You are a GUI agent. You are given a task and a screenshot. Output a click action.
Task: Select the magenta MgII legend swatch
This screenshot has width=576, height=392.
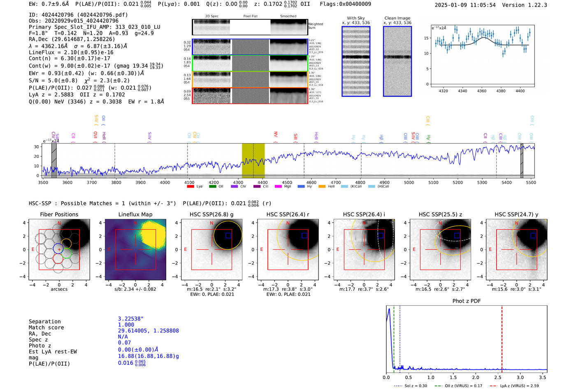coord(278,186)
